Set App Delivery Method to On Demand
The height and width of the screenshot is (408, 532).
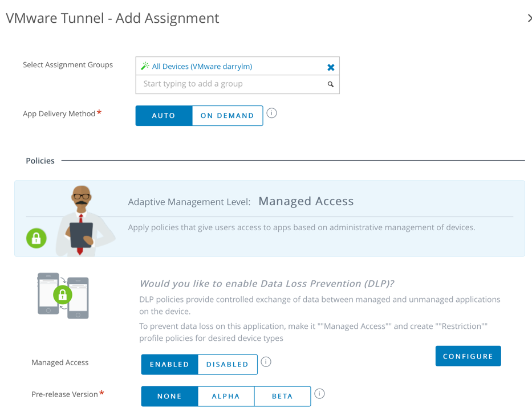[228, 115]
